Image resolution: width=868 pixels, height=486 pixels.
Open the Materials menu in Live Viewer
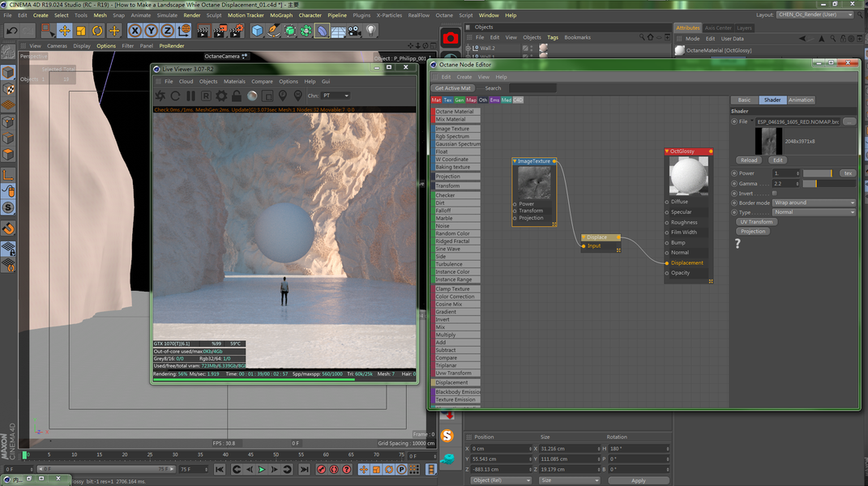point(234,81)
